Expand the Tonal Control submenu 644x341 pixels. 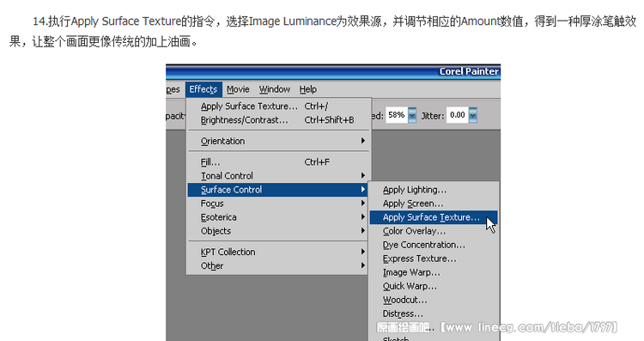(x=278, y=176)
